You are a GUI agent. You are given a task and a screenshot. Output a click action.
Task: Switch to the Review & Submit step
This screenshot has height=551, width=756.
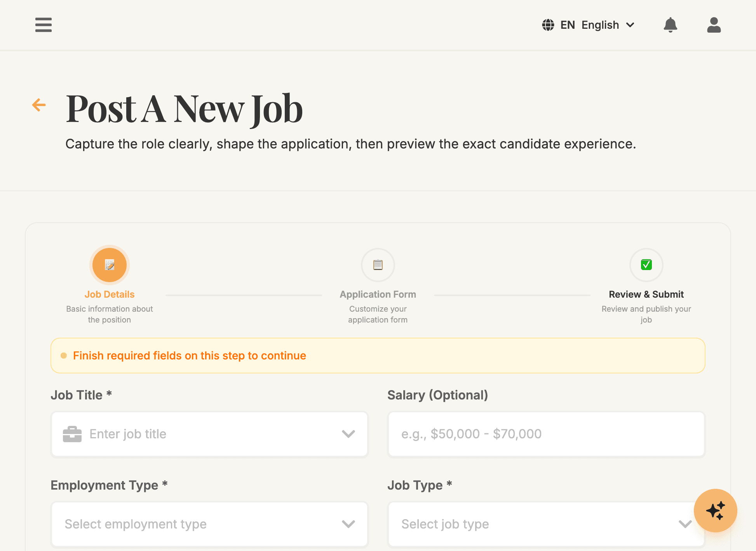pyautogui.click(x=646, y=294)
